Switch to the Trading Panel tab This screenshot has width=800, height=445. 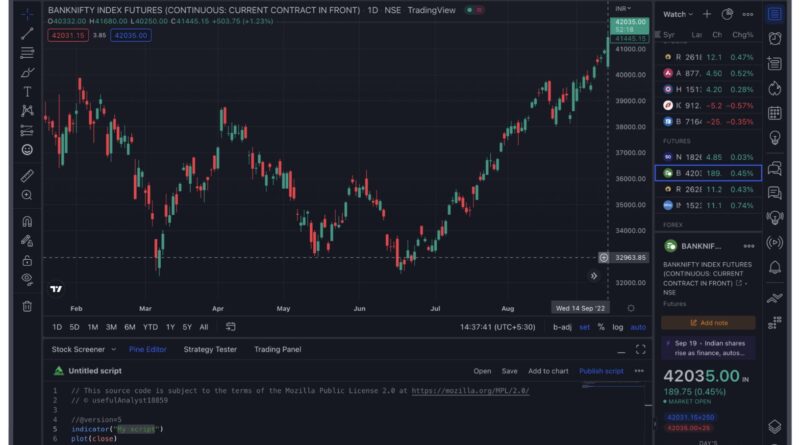point(278,350)
